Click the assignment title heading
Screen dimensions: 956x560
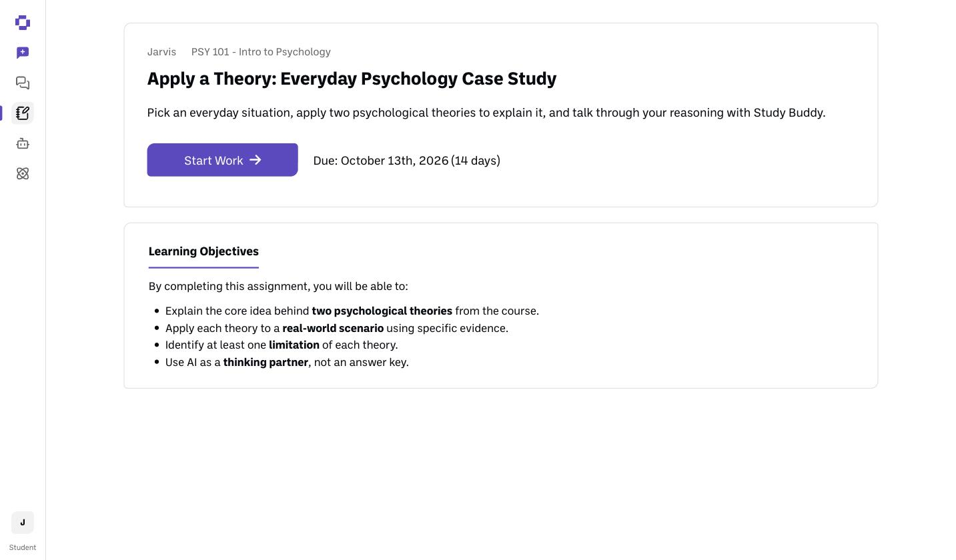pyautogui.click(x=352, y=79)
